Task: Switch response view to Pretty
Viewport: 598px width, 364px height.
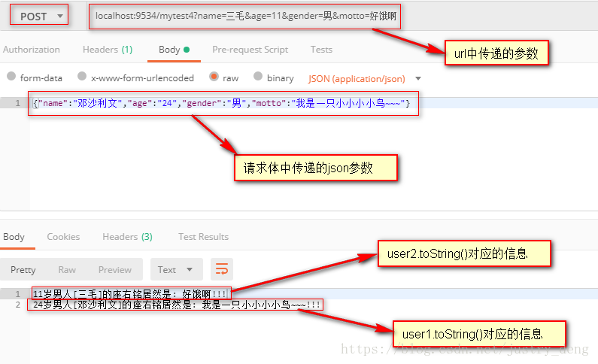Action: (23, 269)
